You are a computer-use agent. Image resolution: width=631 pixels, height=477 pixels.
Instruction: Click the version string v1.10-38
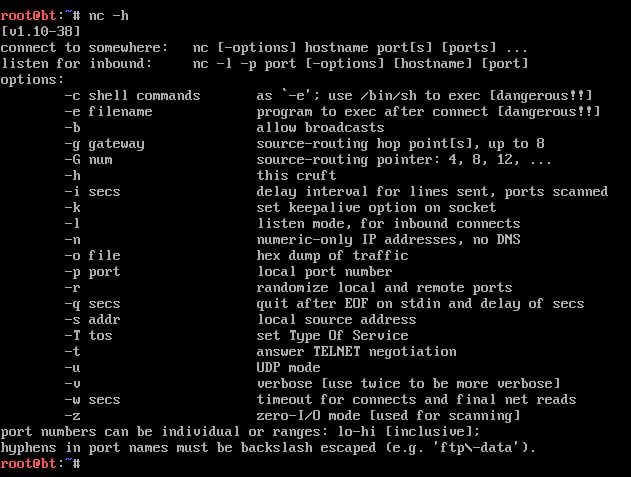click(41, 31)
